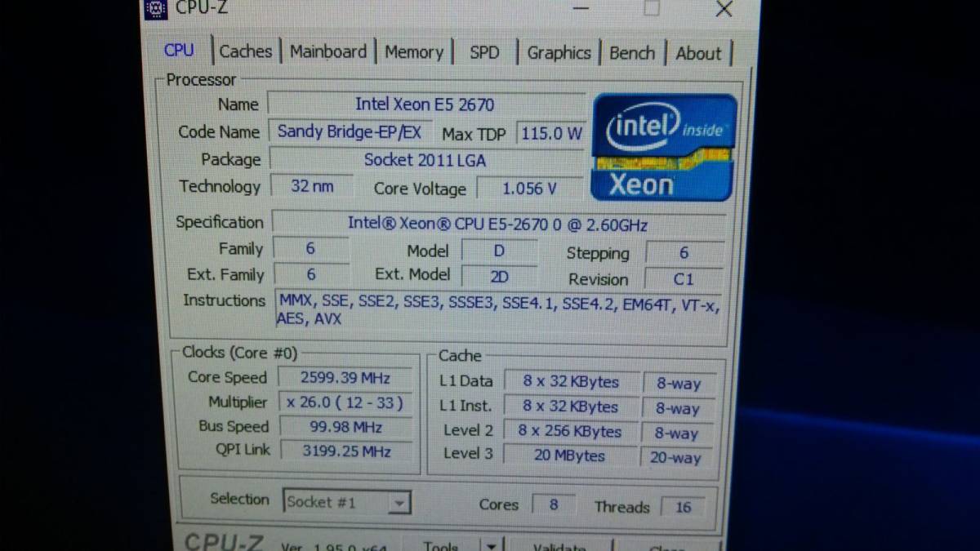
Task: Go to the Graphics tab
Action: pos(559,53)
